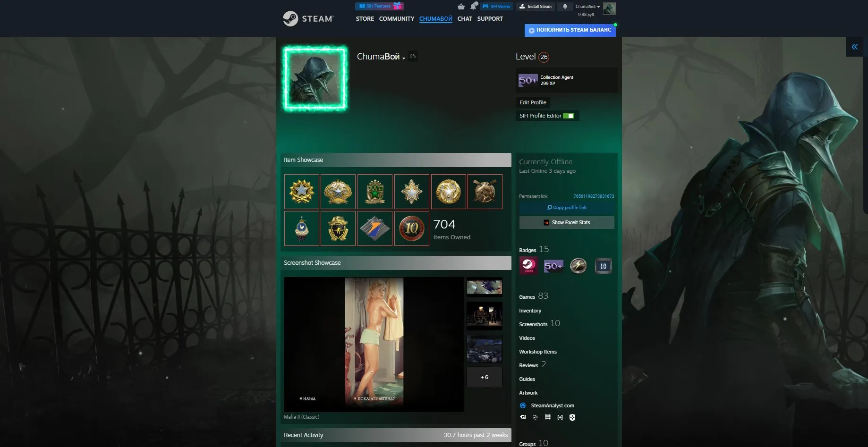
Task: Click Show Faceit Stats button
Action: point(567,222)
